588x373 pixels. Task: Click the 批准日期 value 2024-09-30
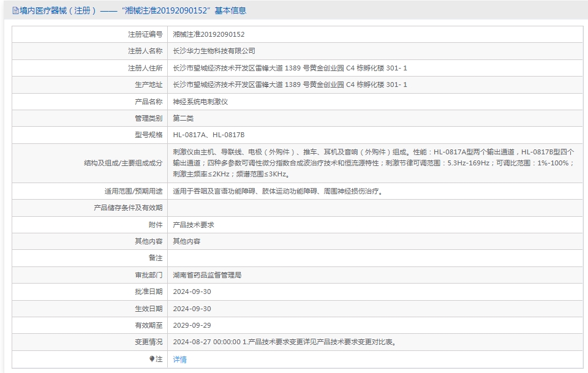192,292
